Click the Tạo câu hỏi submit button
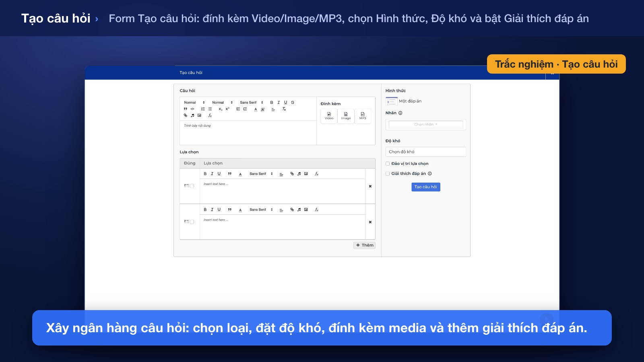The height and width of the screenshot is (362, 644). pos(425,187)
